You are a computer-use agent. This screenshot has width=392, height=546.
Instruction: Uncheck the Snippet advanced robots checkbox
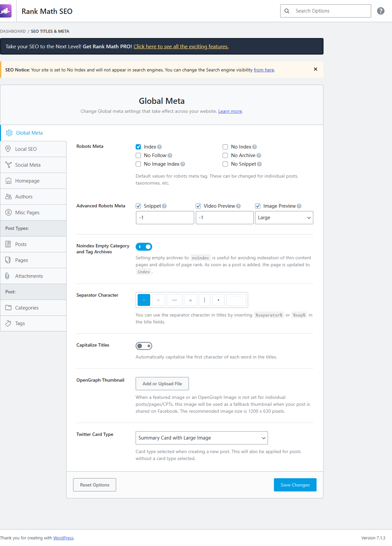(138, 206)
